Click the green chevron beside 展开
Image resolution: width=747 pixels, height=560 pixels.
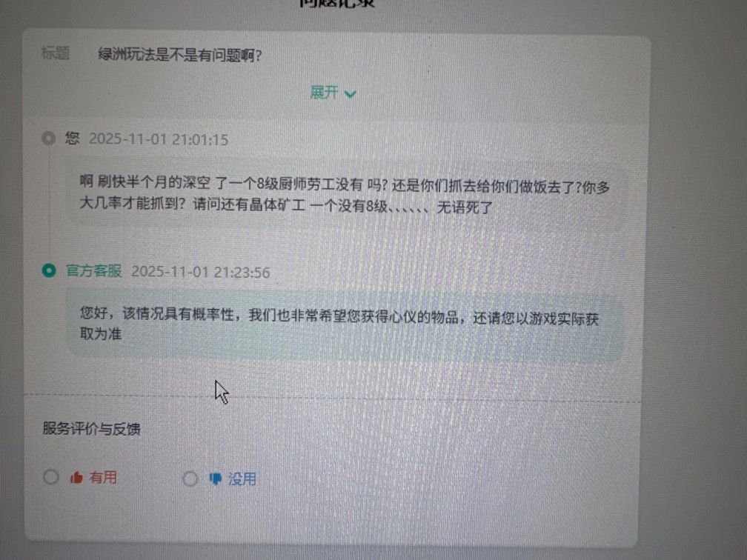pos(350,94)
